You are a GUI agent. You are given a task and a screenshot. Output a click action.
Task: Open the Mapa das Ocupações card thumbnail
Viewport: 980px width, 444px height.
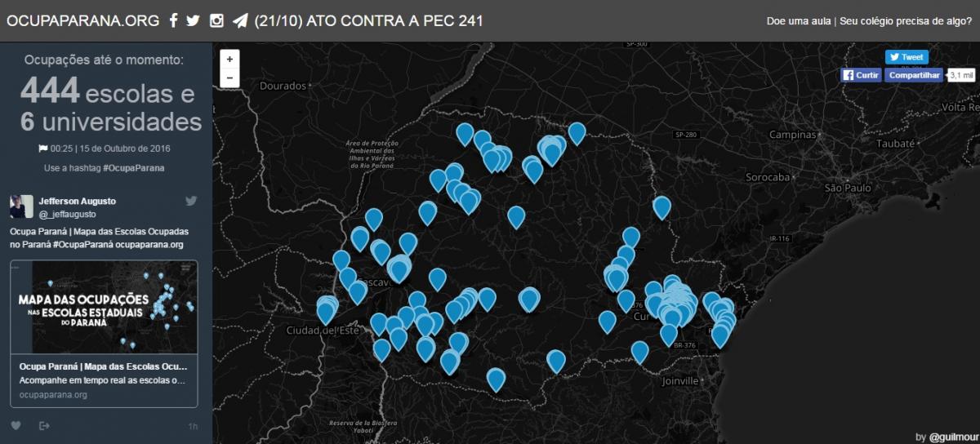104,307
